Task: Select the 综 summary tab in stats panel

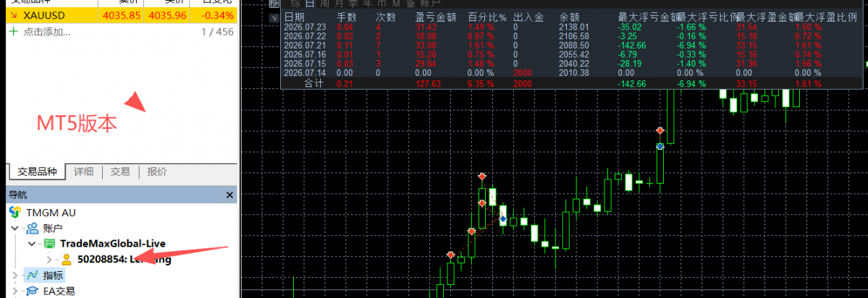Action: tap(295, 4)
